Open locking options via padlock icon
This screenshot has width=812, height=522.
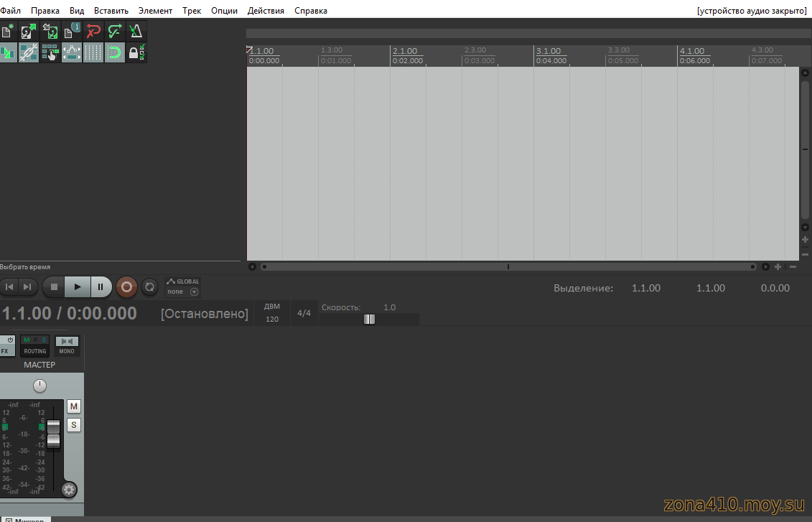coord(136,52)
